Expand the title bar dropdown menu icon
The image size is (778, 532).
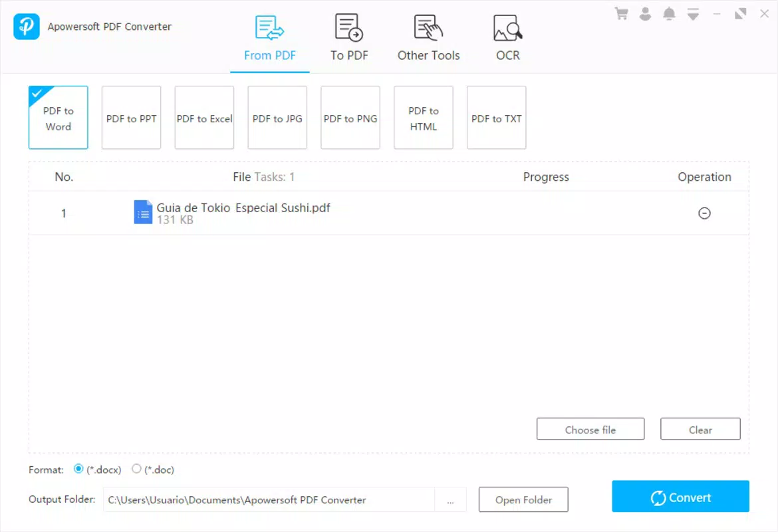point(693,15)
